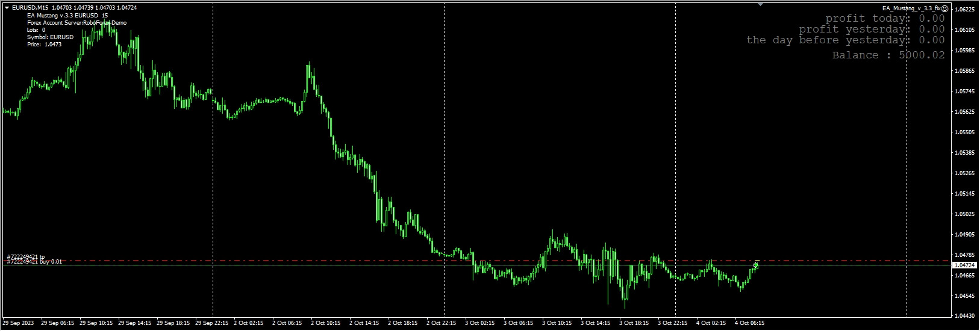Click the 'Balance : 5000.02' text

click(x=888, y=55)
